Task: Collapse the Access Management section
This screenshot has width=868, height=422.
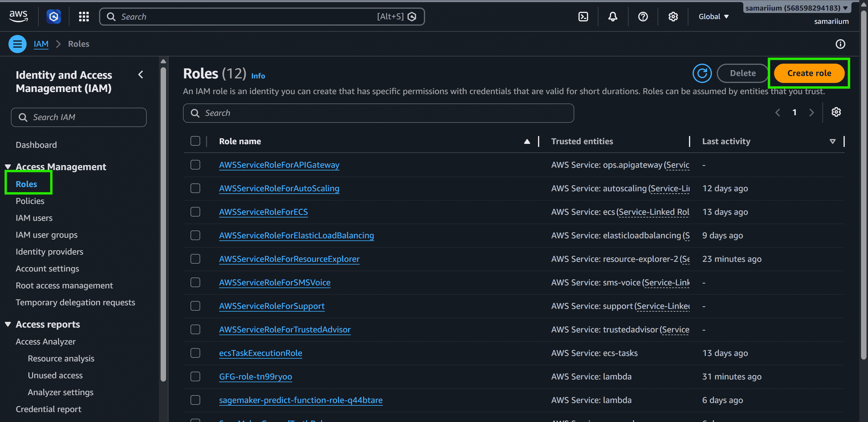Action: coord(8,167)
